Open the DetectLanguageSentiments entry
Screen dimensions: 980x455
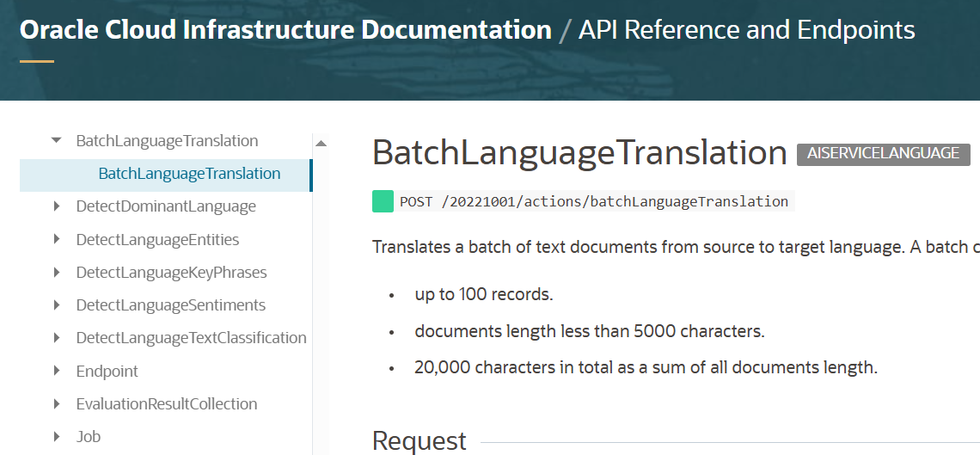coord(170,305)
